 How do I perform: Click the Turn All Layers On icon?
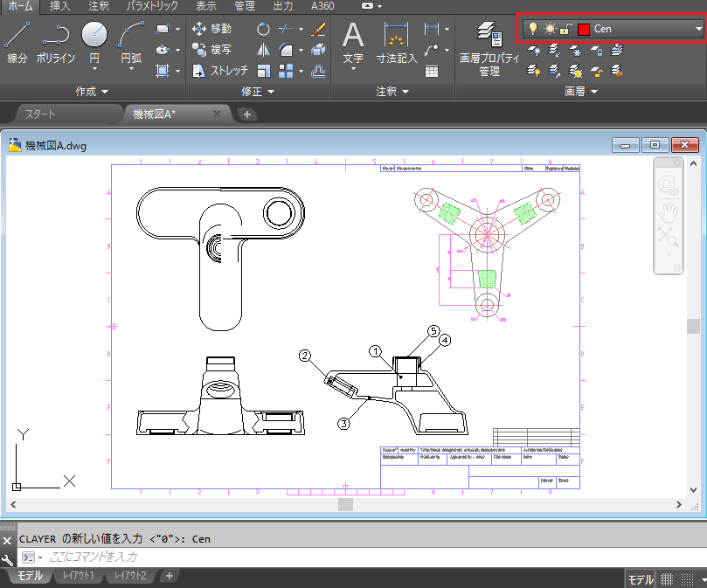pyautogui.click(x=534, y=71)
